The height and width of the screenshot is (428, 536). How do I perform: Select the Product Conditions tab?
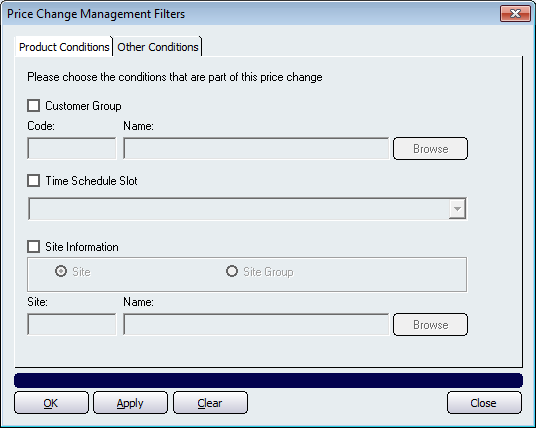pyautogui.click(x=64, y=47)
